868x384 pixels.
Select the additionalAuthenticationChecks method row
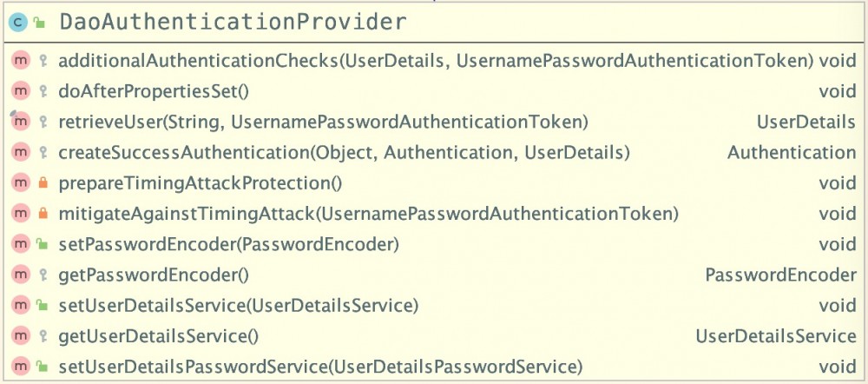coord(435,61)
